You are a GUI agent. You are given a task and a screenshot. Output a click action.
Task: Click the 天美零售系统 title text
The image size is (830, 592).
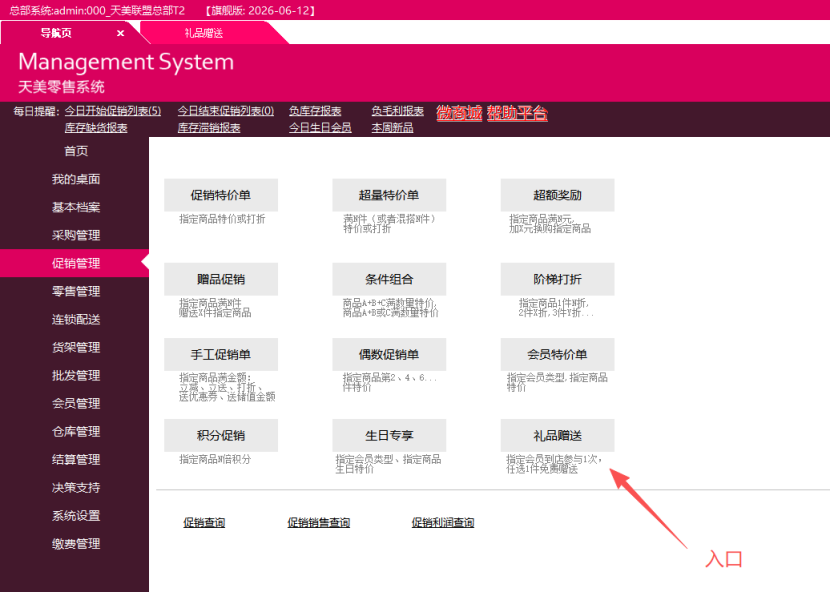click(61, 87)
